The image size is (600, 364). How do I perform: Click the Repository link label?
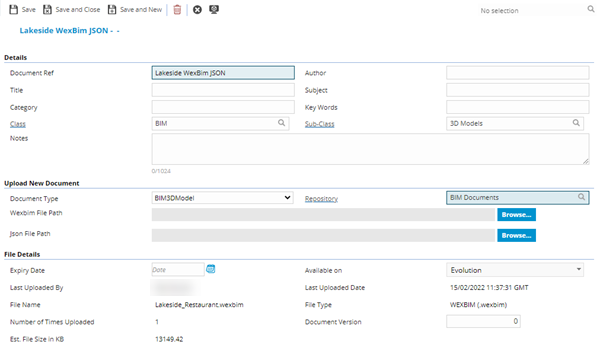[321, 199]
